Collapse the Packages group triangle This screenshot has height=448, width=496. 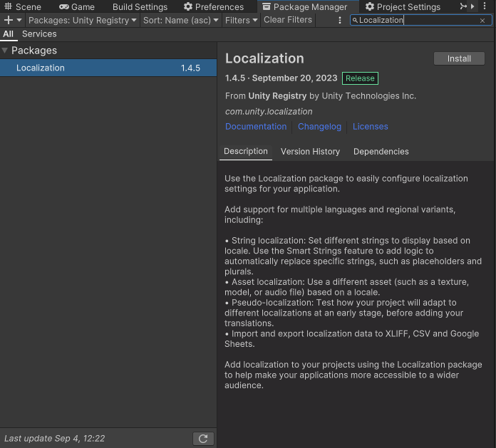click(x=5, y=51)
